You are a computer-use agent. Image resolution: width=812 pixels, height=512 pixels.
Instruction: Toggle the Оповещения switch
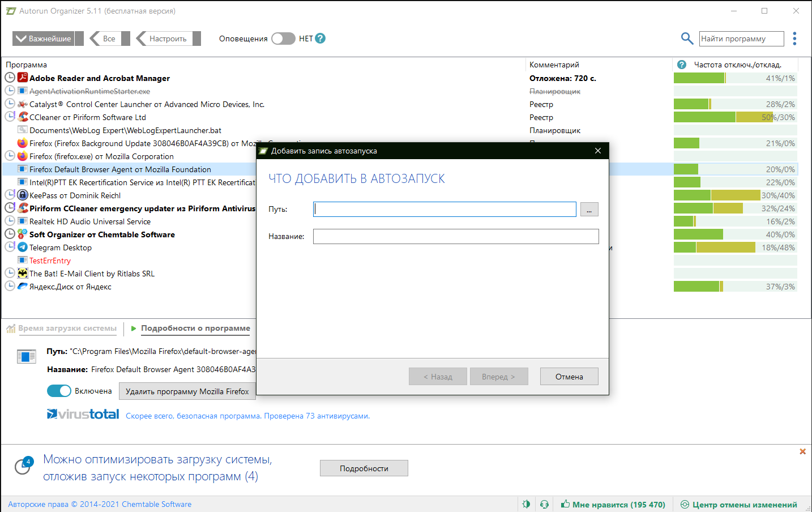point(283,39)
